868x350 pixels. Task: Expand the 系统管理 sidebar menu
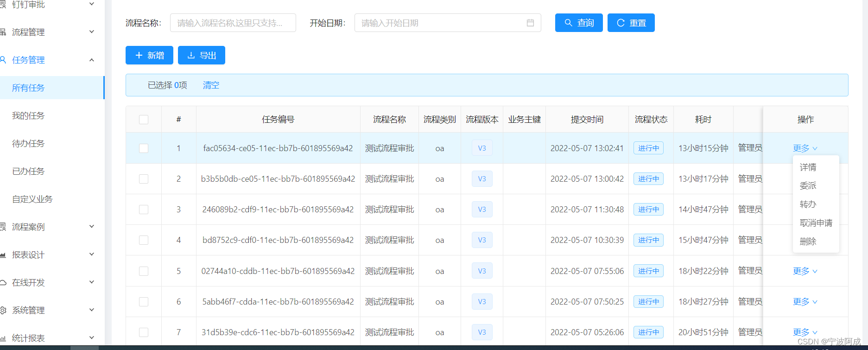click(x=92, y=310)
